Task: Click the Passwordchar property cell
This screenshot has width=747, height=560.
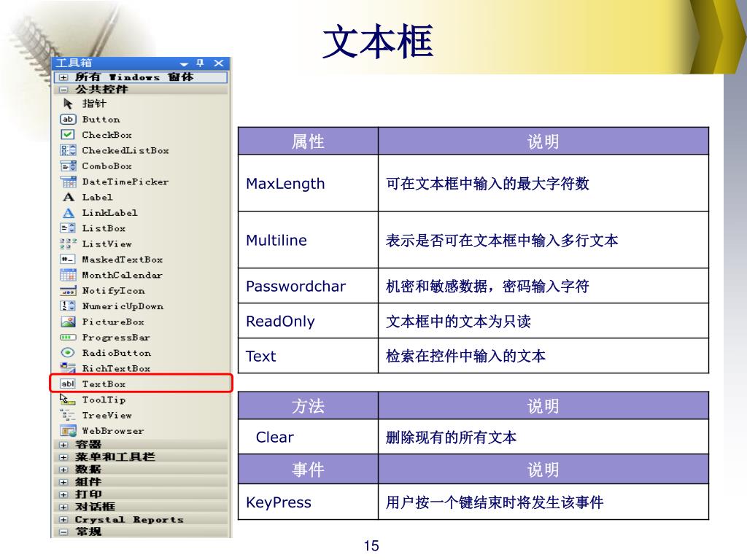Action: pyautogui.click(x=309, y=286)
